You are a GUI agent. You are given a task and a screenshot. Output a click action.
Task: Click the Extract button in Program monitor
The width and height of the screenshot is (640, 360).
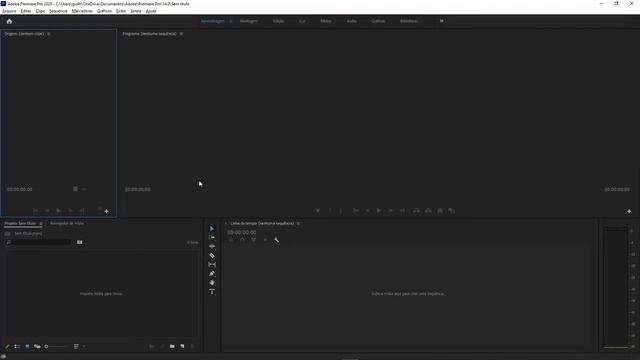[x=428, y=211]
